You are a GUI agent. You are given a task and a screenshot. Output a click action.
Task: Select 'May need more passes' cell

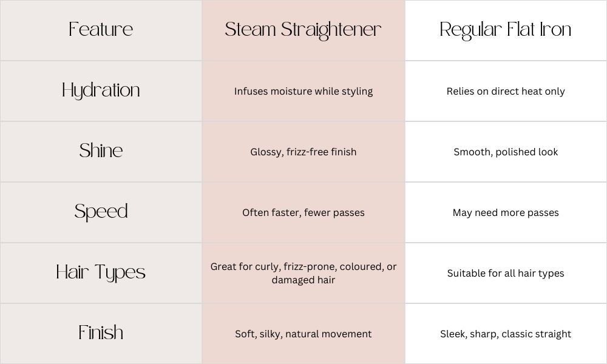(x=506, y=213)
